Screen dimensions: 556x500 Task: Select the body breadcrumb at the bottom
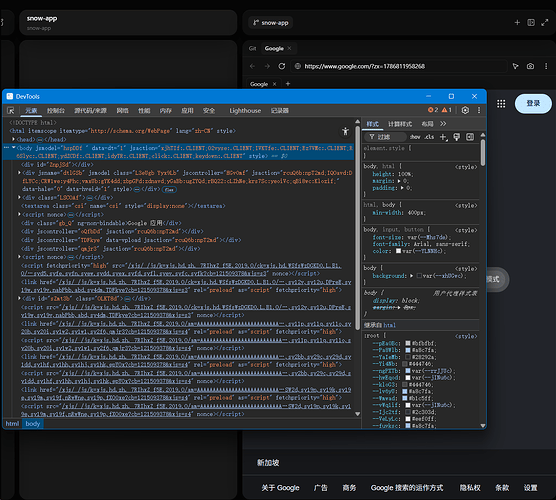pos(33,423)
